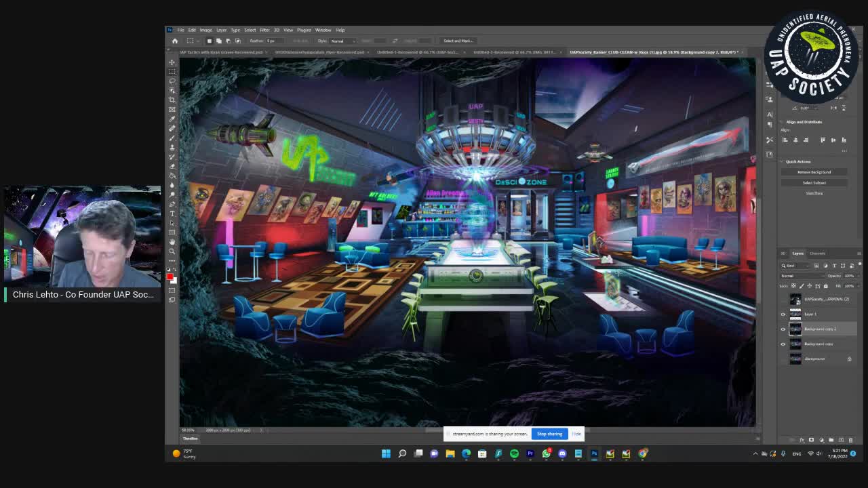Viewport: 868px width, 488px height.
Task: Click the white background color swatch
Action: (174, 280)
